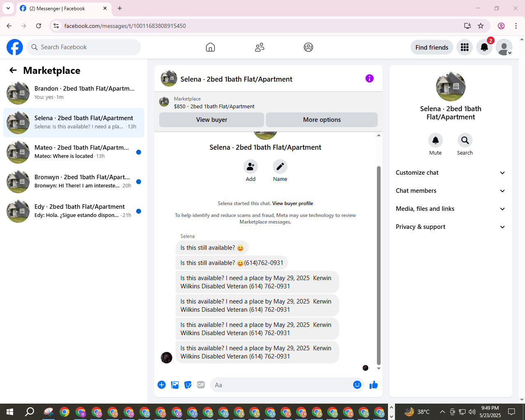Click the View buyer button
The width and height of the screenshot is (525, 420).
212,120
